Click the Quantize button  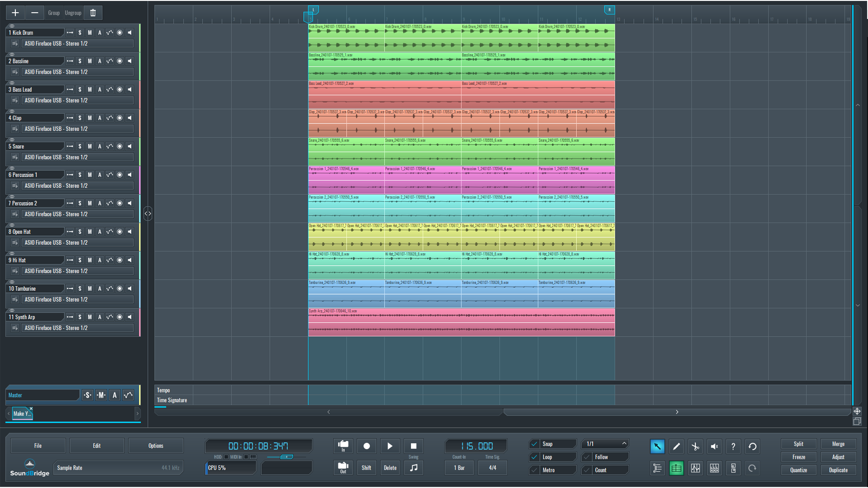click(x=798, y=470)
